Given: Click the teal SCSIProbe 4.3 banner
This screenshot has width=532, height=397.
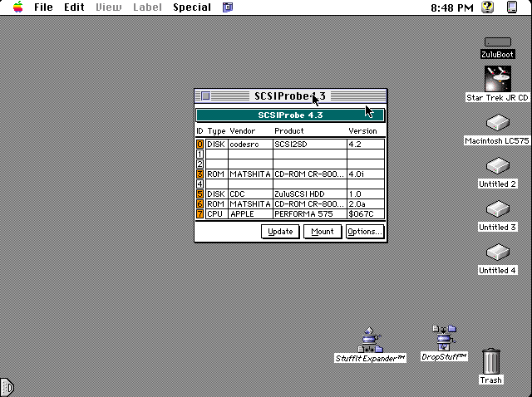Looking at the screenshot, I should [290, 115].
